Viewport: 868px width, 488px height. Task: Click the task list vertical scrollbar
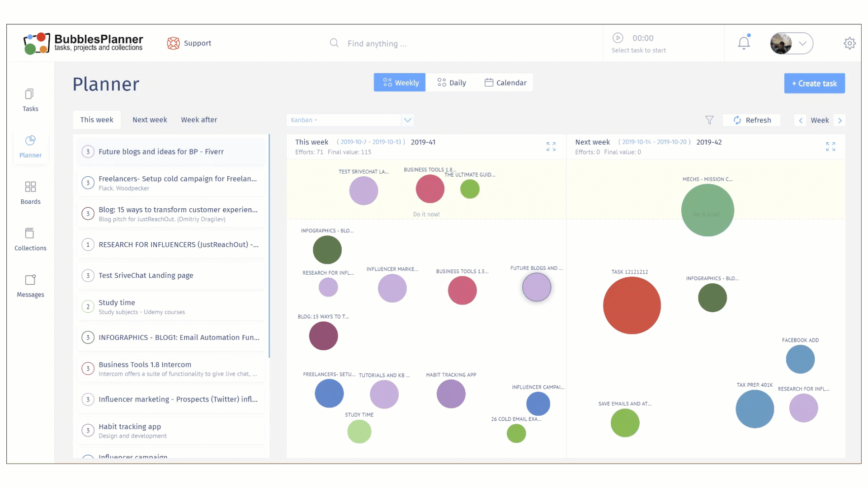(269, 246)
